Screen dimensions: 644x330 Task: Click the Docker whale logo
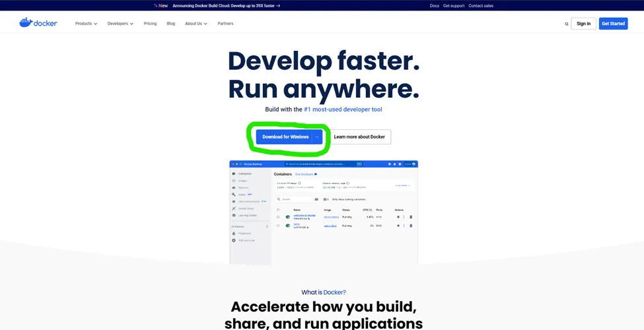tap(38, 23)
